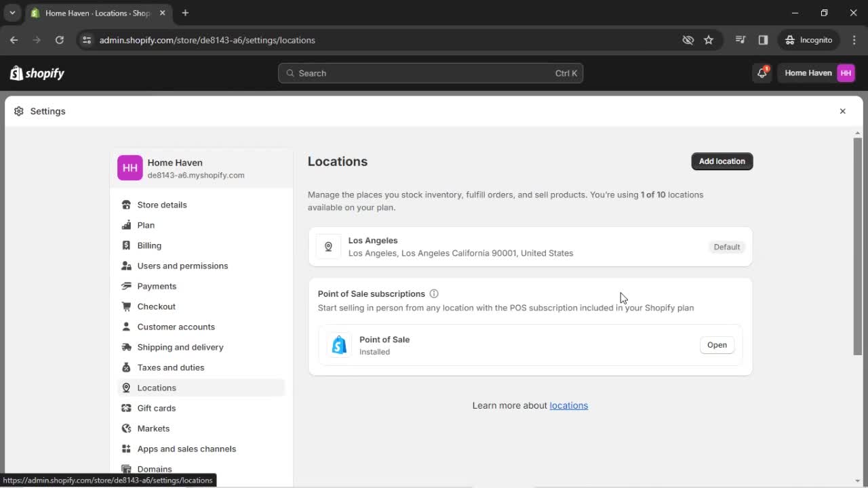Open the Los Angeles location row

tap(530, 247)
